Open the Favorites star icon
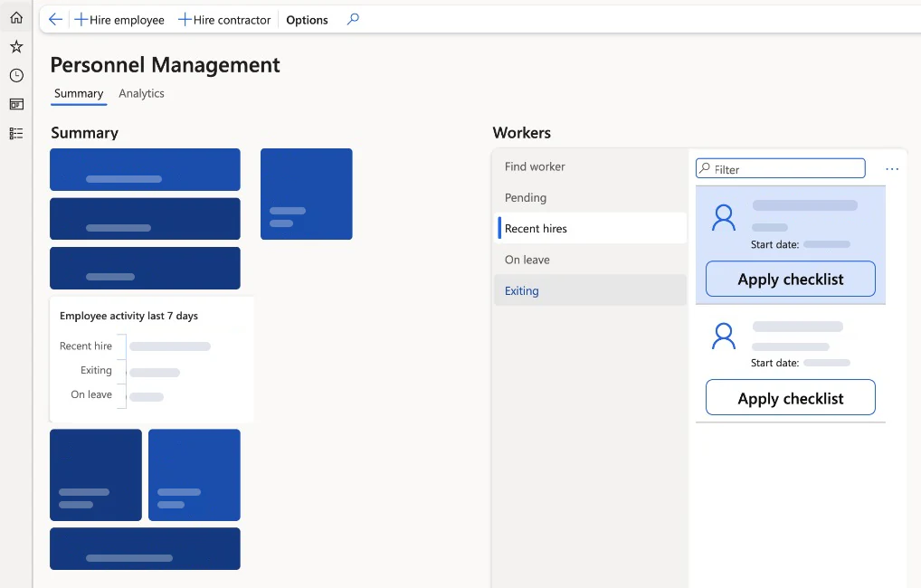This screenshot has width=921, height=588. [x=16, y=46]
